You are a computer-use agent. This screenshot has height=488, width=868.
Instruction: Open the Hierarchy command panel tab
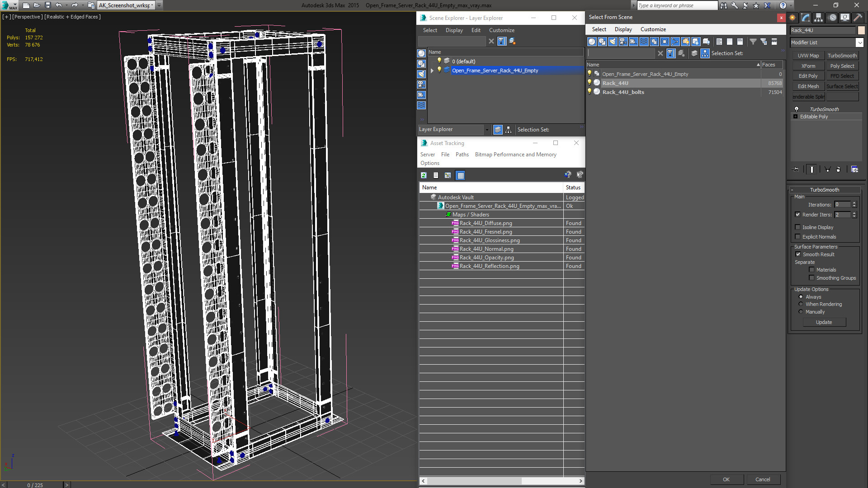(819, 18)
